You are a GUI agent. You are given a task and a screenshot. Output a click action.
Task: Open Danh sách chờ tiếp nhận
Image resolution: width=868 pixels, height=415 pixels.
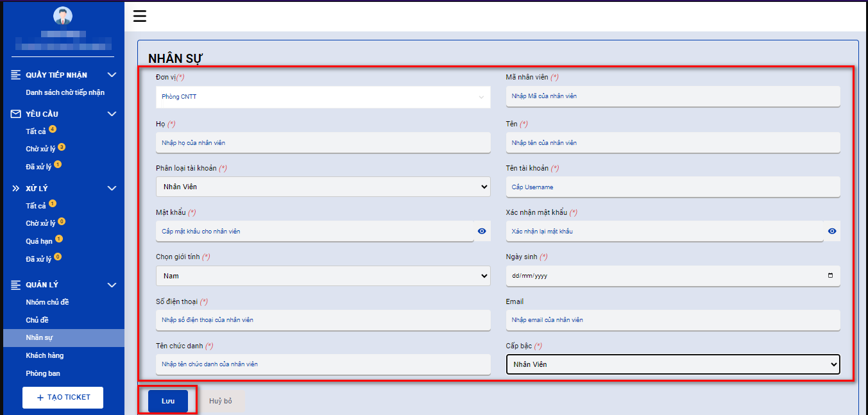[x=65, y=92]
